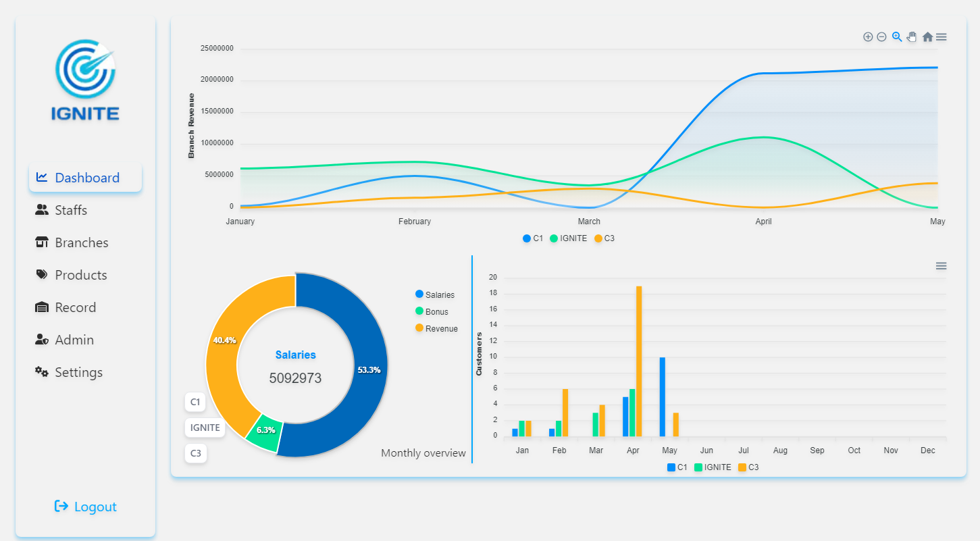The height and width of the screenshot is (541, 980).
Task: Click the Dec label on customers axis
Action: click(928, 450)
